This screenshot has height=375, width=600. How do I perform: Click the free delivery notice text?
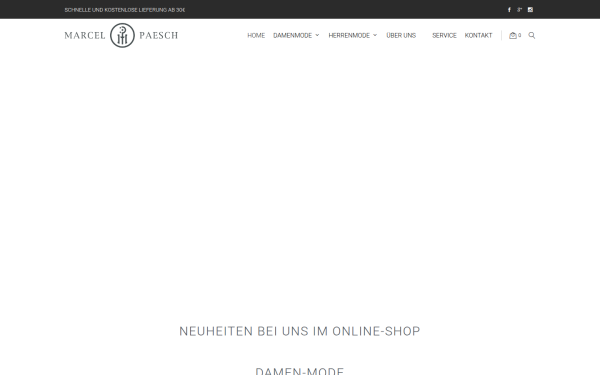[x=125, y=10]
